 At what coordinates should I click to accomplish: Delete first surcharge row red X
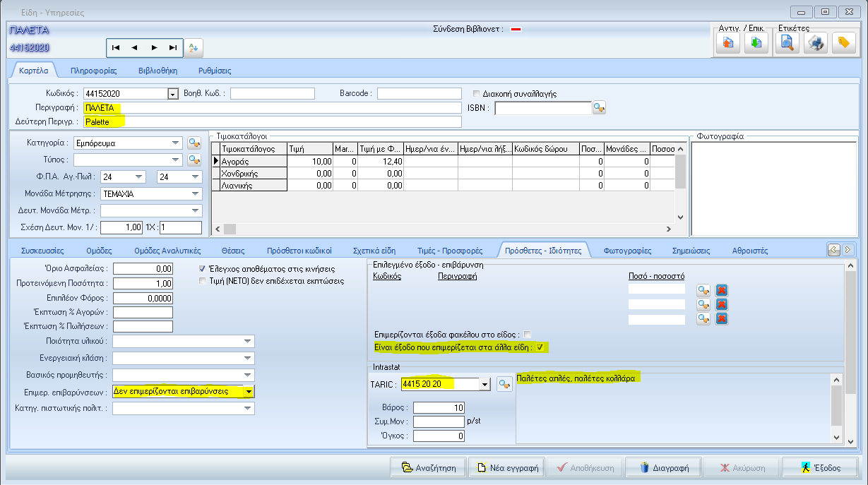[x=722, y=290]
